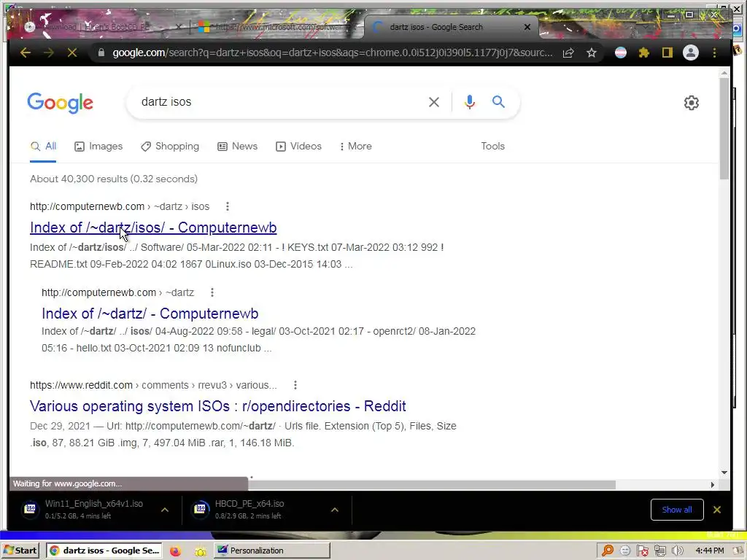The height and width of the screenshot is (560, 747).
Task: Stop loading the page with X button
Action: point(72,52)
